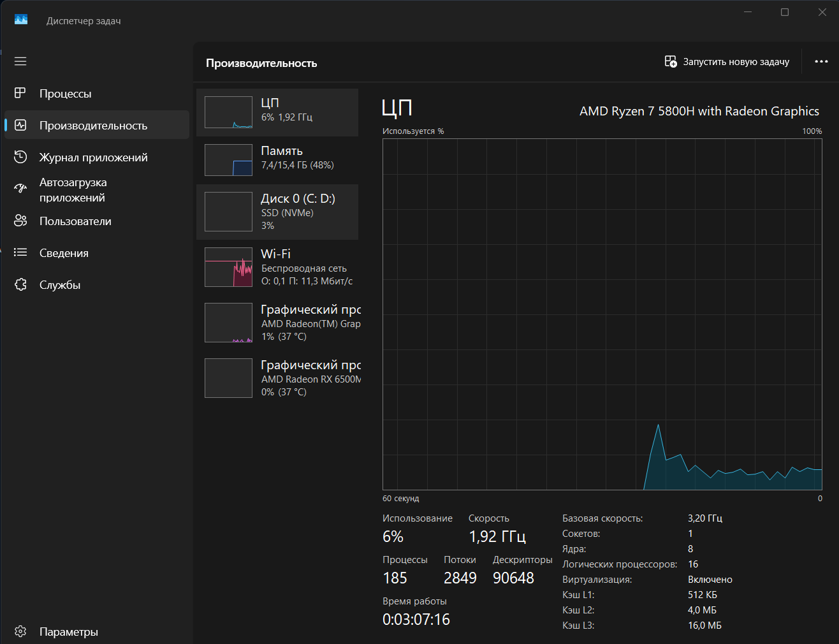Click the Службы puzzle-gear icon
Image resolution: width=839 pixels, height=644 pixels.
tap(20, 284)
